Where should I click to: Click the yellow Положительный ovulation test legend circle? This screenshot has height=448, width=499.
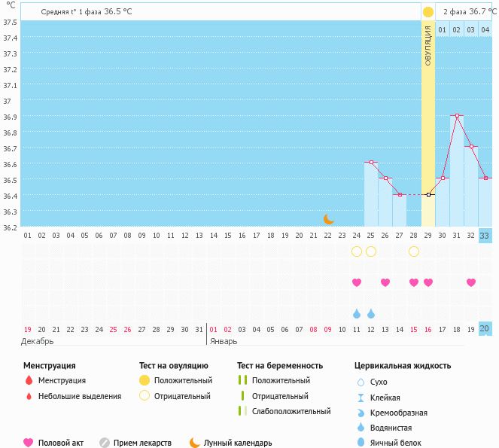click(145, 381)
